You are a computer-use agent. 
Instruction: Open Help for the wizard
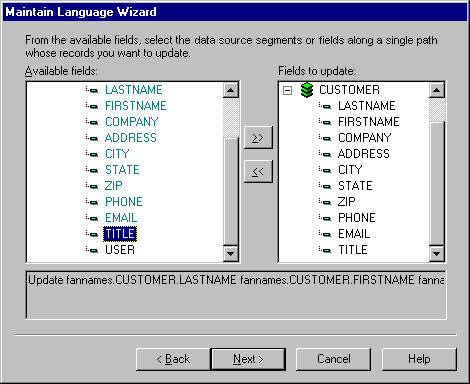coord(419,359)
